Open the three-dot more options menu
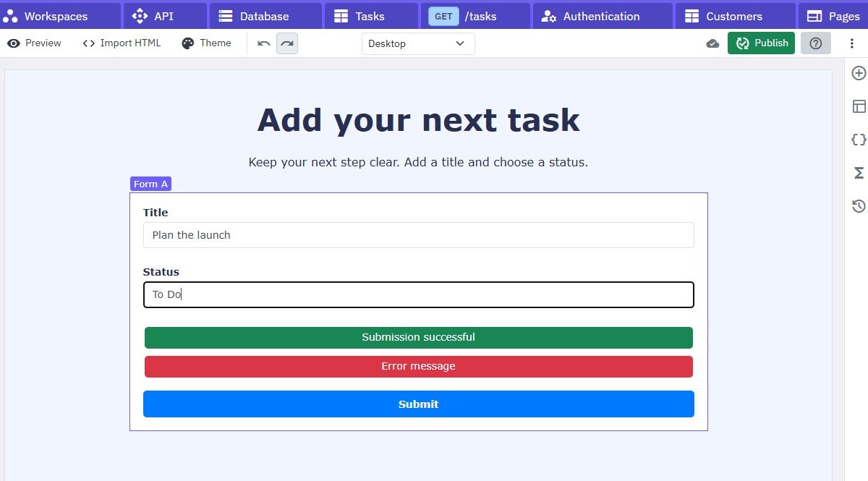 (x=852, y=43)
